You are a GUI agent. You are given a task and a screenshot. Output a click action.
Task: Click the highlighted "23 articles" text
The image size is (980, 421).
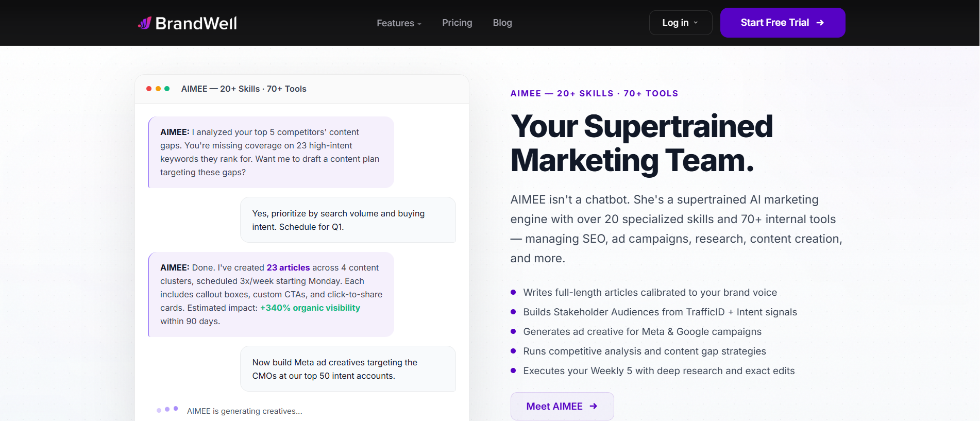click(288, 267)
